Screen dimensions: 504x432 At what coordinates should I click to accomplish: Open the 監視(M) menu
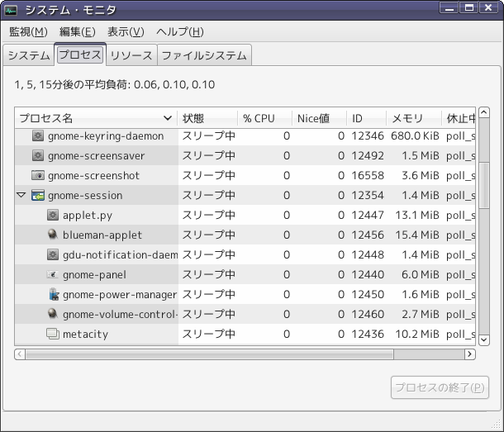28,32
